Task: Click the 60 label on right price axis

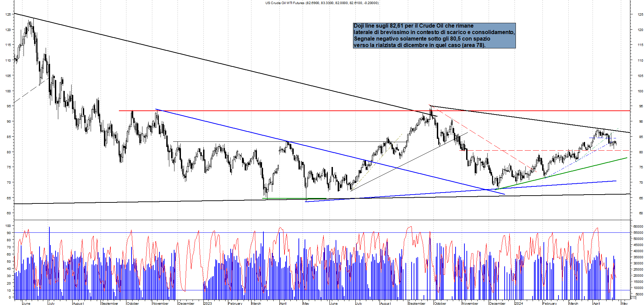Action: tap(641, 213)
